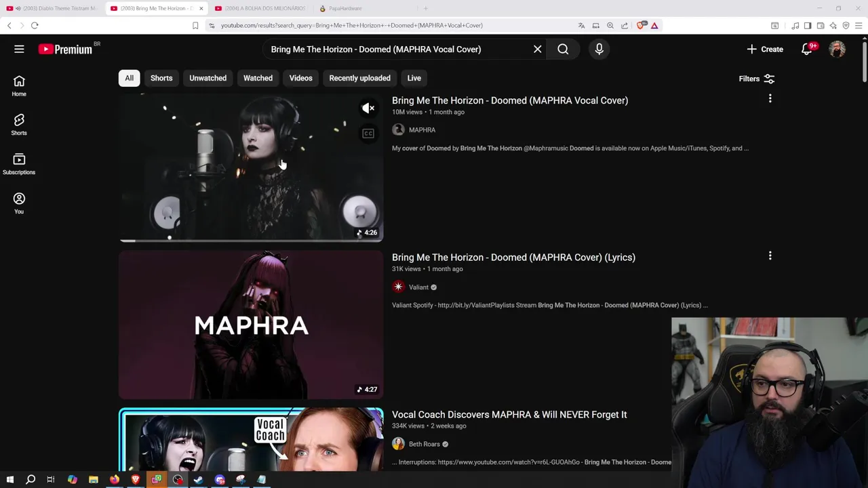Select the Unwatched filter chip
Image resolution: width=868 pixels, height=488 pixels.
[x=208, y=78]
